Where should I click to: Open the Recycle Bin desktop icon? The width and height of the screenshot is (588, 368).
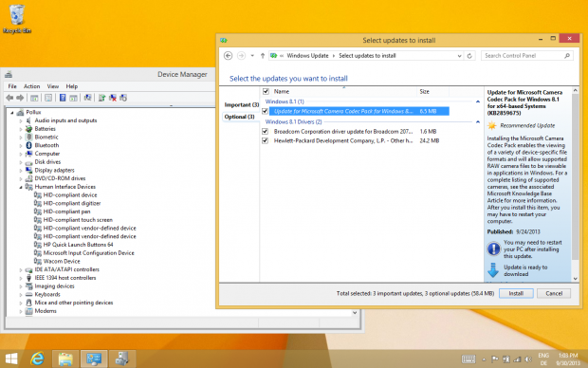17,19
